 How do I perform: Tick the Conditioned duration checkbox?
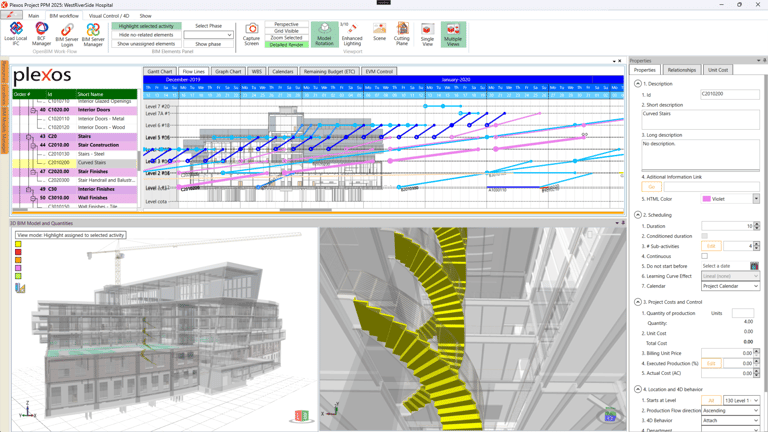tap(704, 236)
